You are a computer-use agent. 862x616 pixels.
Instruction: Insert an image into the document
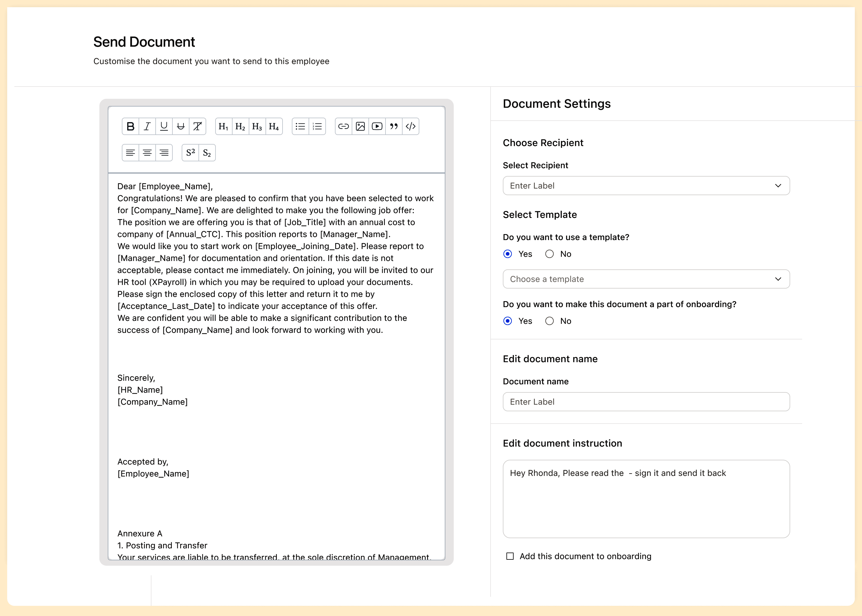point(360,126)
